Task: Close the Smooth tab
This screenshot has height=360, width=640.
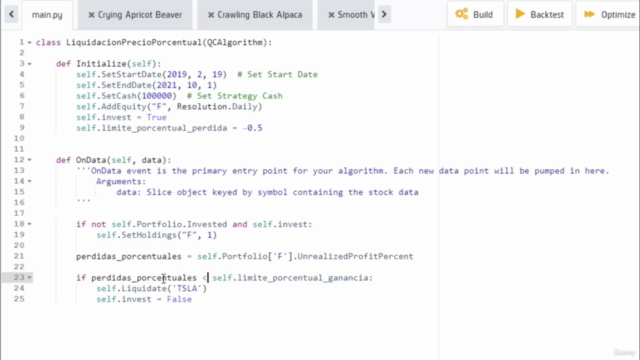Action: [x=331, y=15]
